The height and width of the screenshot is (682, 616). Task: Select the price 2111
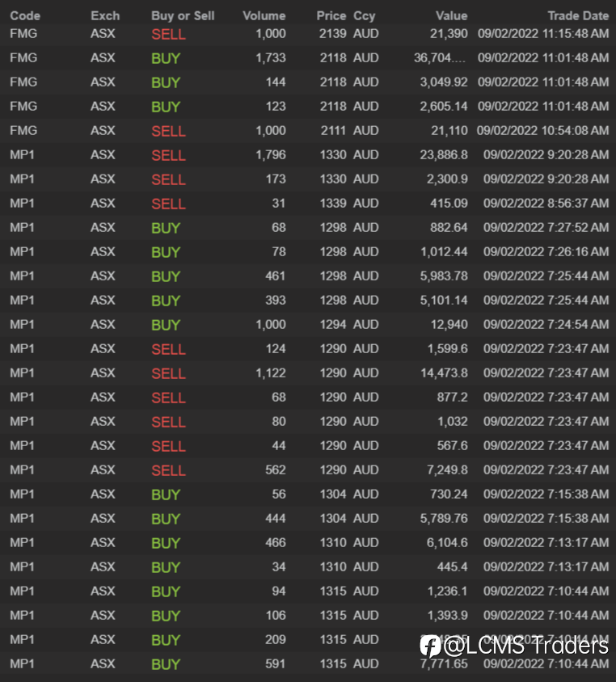click(333, 130)
